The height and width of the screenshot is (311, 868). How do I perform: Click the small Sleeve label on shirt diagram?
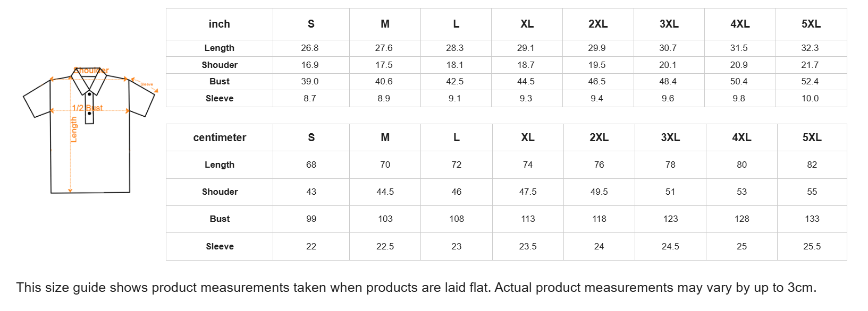(x=147, y=84)
